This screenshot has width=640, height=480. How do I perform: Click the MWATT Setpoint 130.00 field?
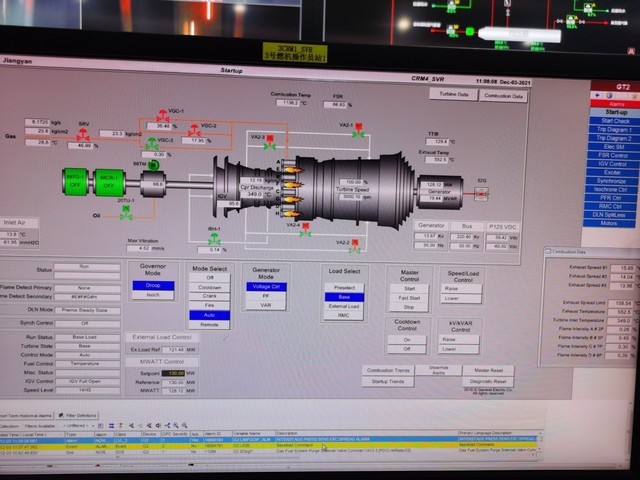[x=173, y=373]
